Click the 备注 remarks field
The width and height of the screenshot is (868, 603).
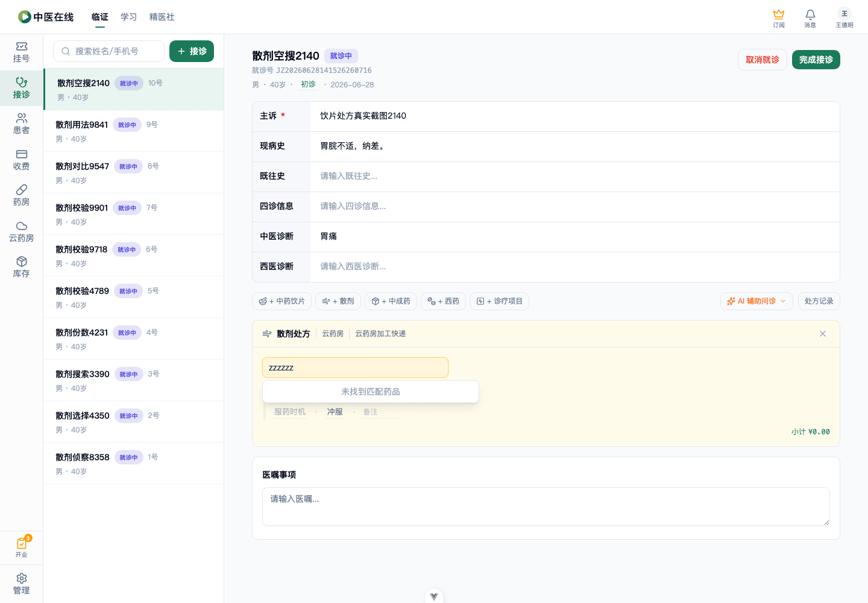381,412
